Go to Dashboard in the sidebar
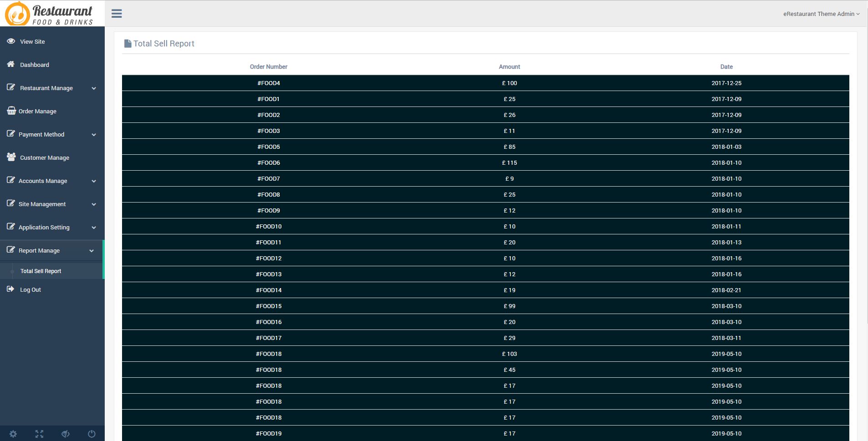This screenshot has height=441, width=868. pyautogui.click(x=35, y=65)
